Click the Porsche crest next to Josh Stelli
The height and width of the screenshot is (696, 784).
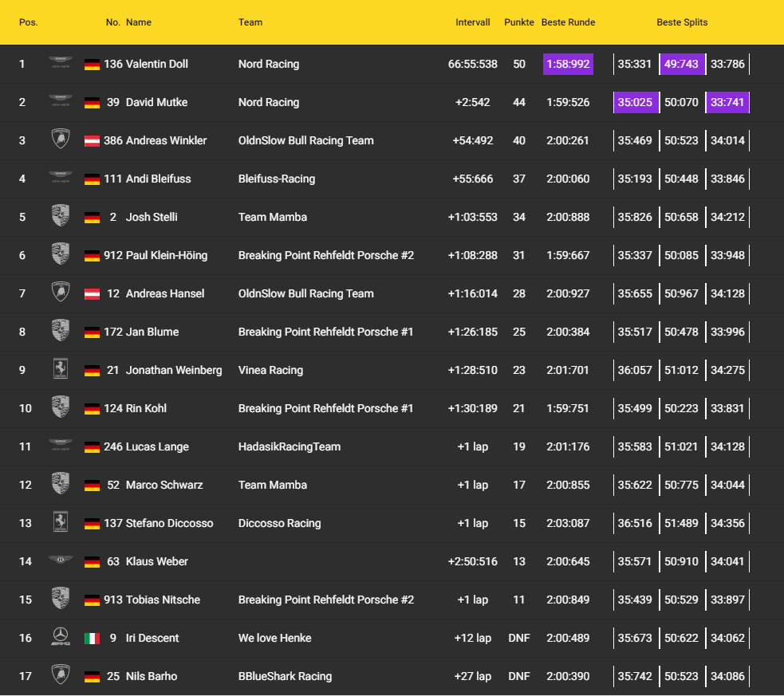point(60,217)
